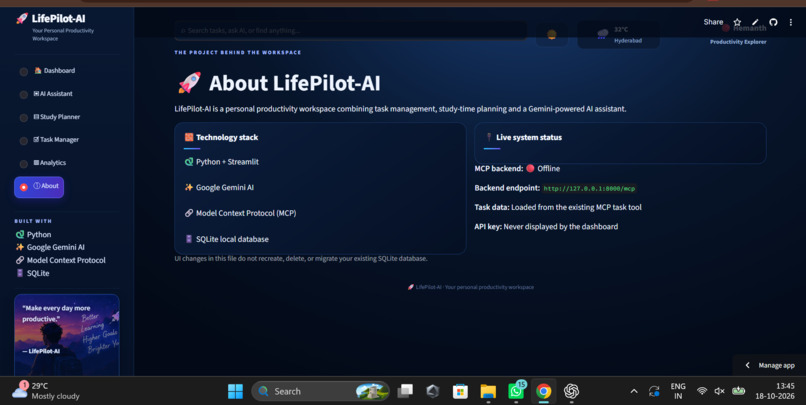Open the weather widget showing 29°C
This screenshot has height=405, width=806.
[x=46, y=391]
